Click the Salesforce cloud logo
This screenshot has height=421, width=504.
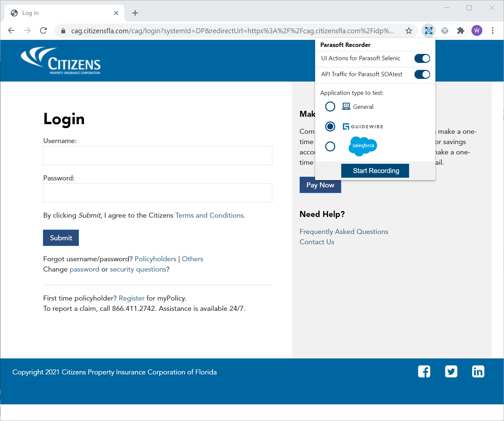coord(363,146)
